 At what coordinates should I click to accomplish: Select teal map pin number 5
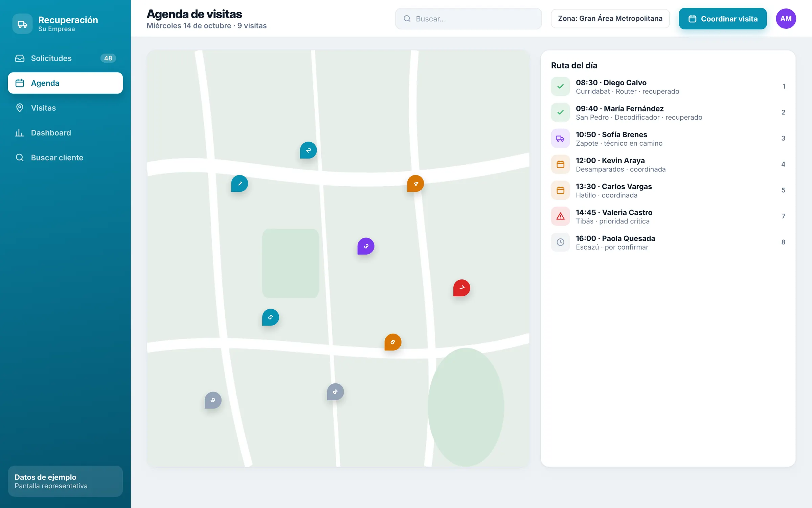tap(271, 317)
